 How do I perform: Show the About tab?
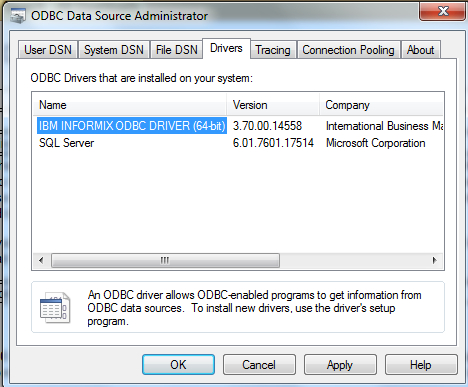(x=420, y=50)
